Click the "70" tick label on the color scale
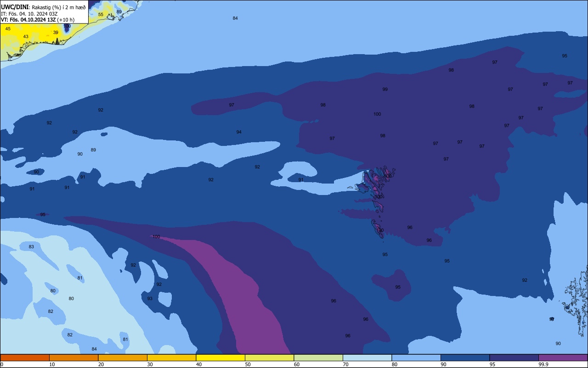 345,364
